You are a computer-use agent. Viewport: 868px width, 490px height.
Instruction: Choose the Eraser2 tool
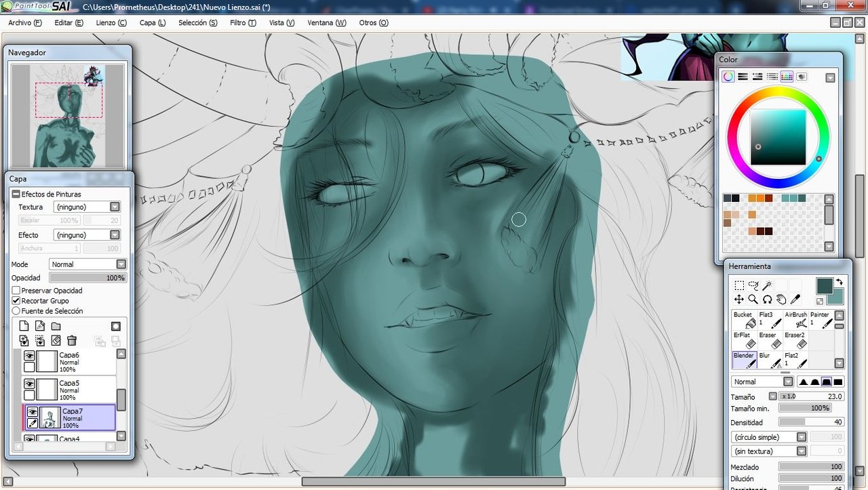[796, 340]
